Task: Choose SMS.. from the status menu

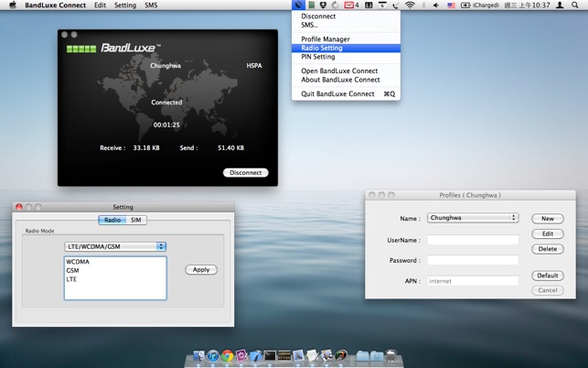Action: pyautogui.click(x=346, y=25)
